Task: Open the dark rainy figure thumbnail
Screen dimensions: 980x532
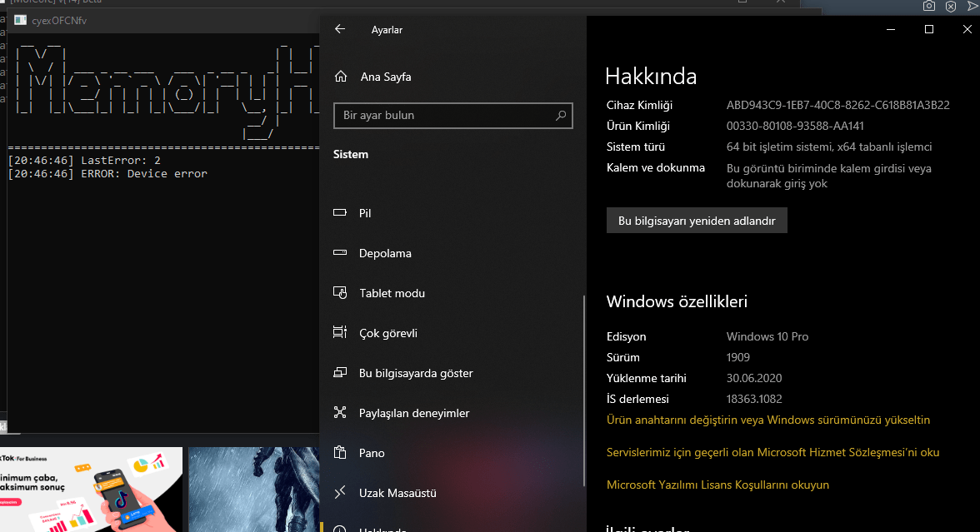Action: (253, 490)
